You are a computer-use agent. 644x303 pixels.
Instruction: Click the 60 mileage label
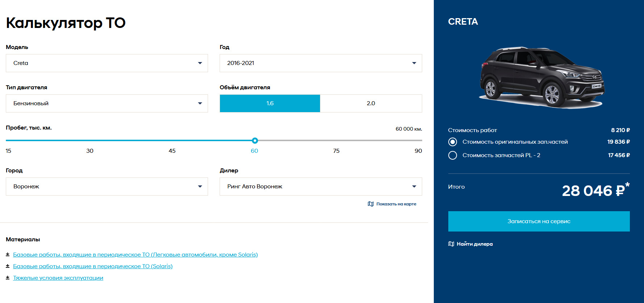point(254,151)
